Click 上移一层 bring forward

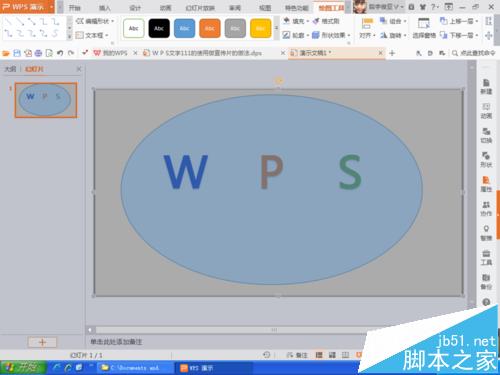tap(459, 21)
